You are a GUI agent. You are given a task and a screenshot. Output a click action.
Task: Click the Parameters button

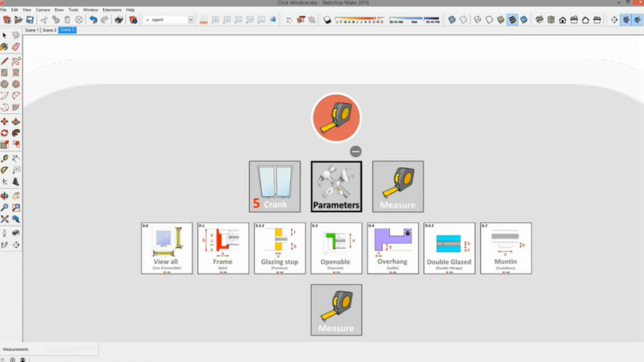tap(336, 186)
